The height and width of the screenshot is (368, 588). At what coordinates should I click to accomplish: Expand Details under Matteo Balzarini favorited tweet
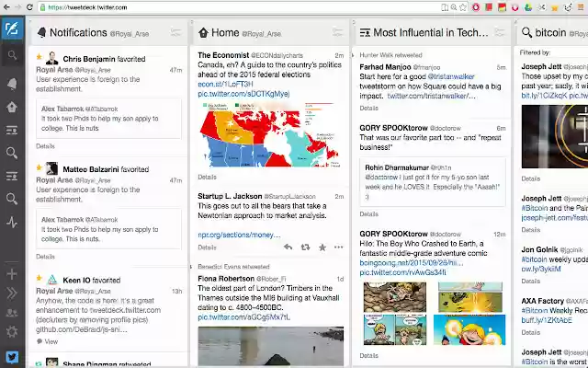click(45, 257)
